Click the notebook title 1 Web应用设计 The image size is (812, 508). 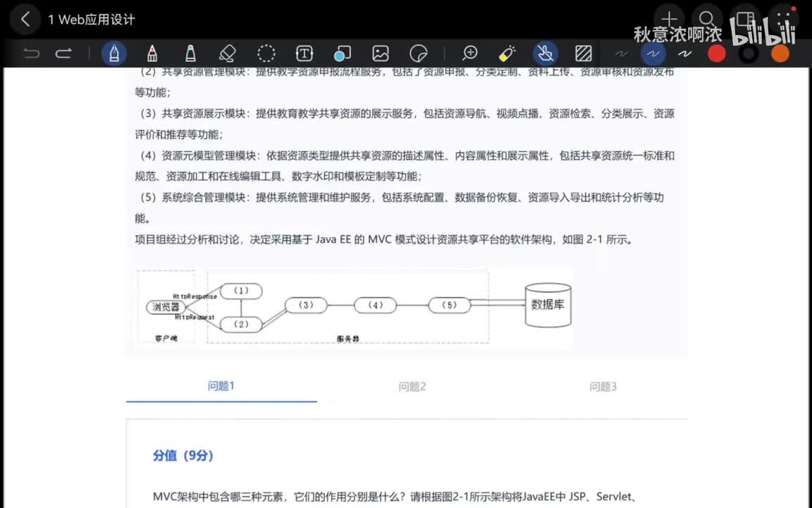coord(92,20)
